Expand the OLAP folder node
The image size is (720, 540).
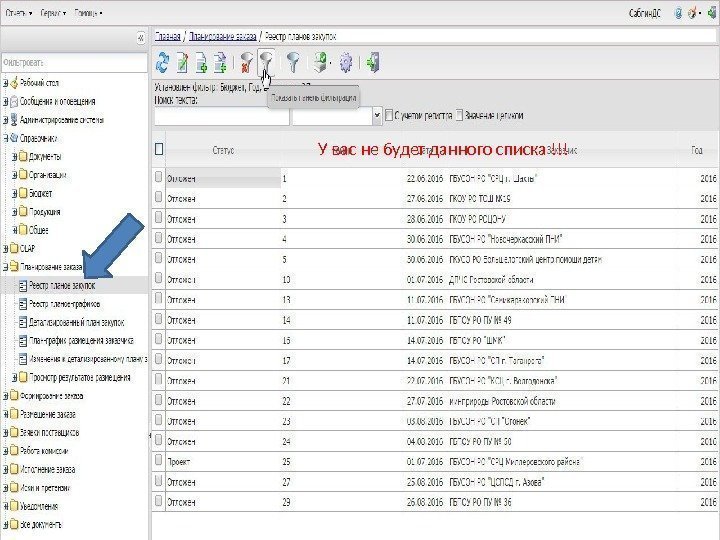click(6, 248)
